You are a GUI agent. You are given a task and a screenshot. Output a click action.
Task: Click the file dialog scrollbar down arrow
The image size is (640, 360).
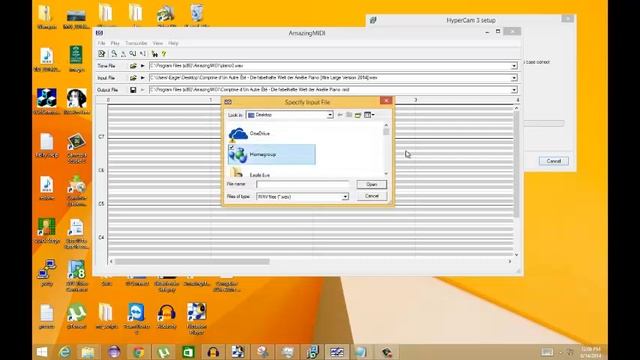pyautogui.click(x=386, y=173)
